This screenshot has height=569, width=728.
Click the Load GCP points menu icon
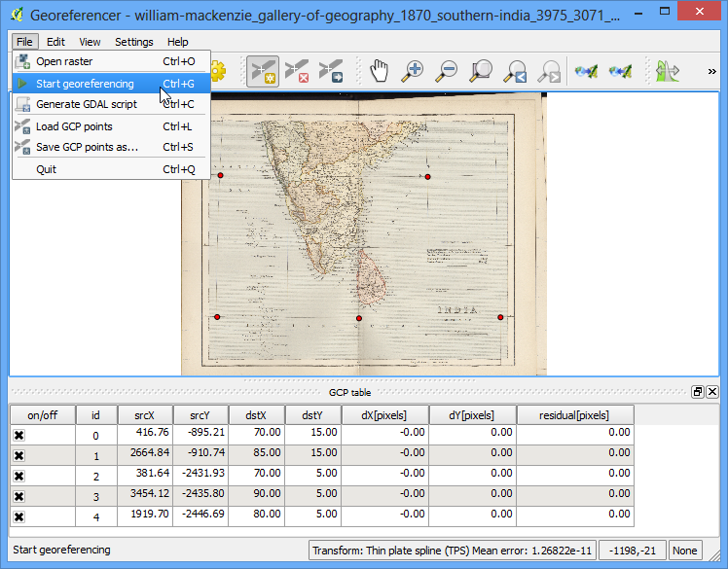(x=22, y=126)
